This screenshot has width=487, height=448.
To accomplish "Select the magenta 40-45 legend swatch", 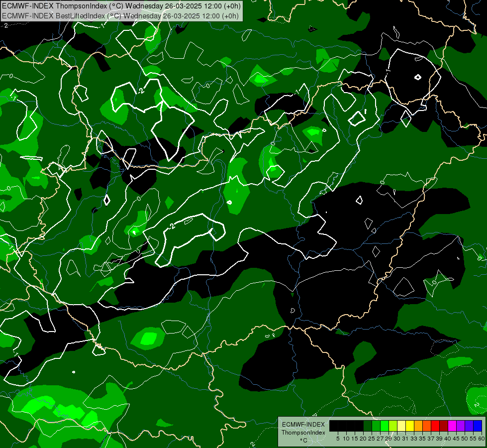I will [x=452, y=426].
